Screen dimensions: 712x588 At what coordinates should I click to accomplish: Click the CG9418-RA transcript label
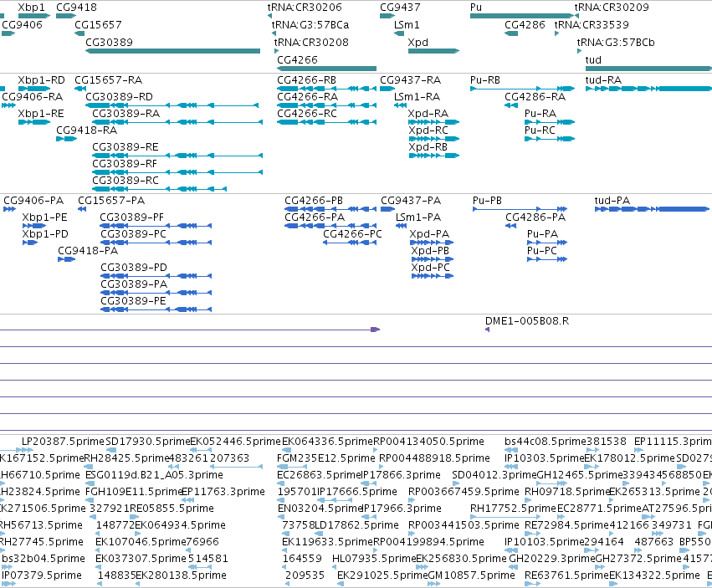pos(87,130)
